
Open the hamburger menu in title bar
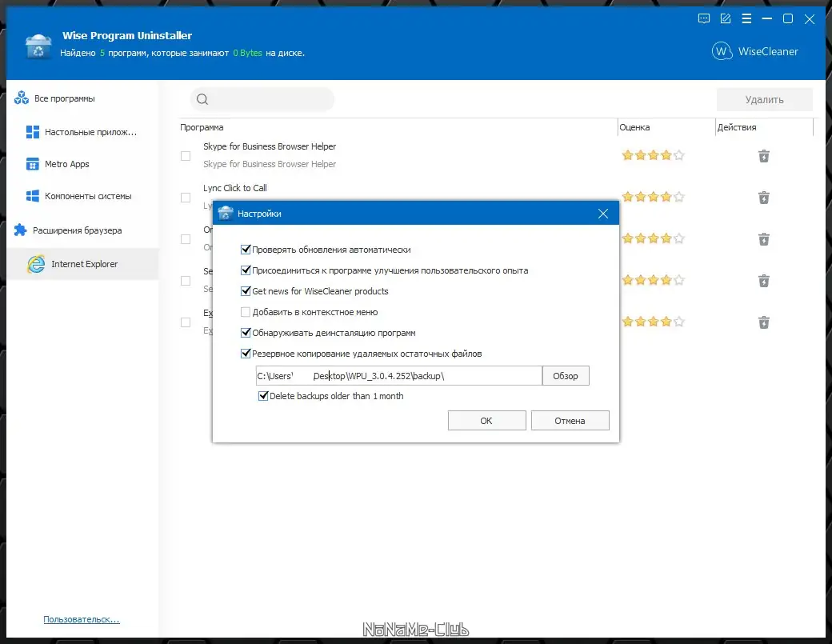(x=746, y=18)
